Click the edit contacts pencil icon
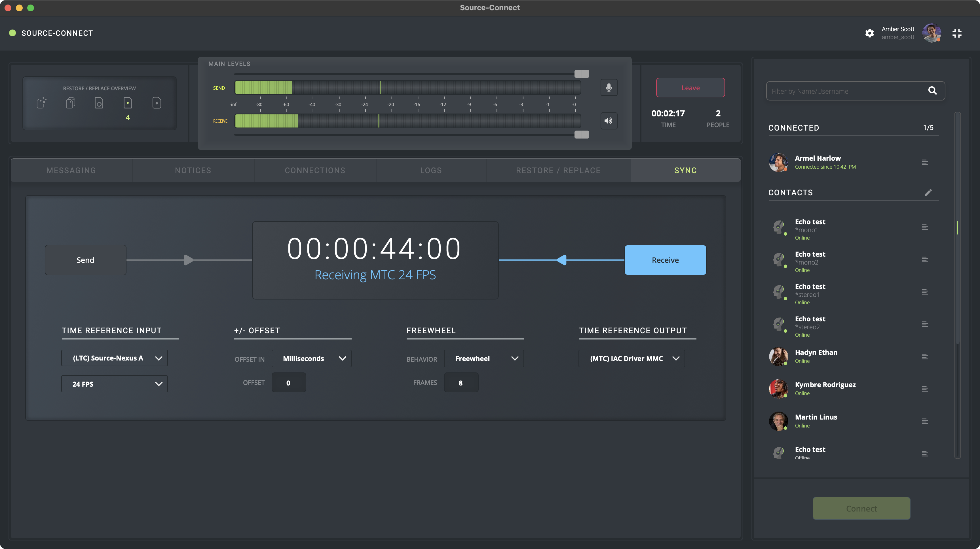Image resolution: width=980 pixels, height=549 pixels. pos(928,192)
